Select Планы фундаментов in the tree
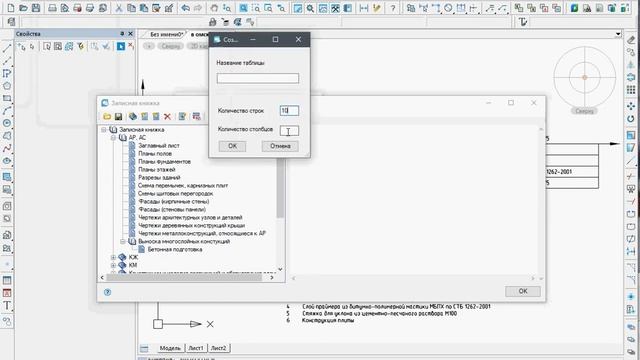 [164, 162]
